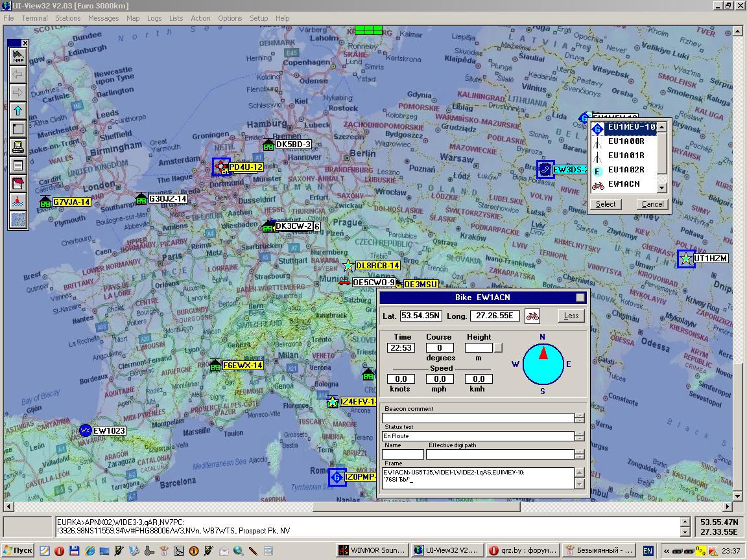Click the red notepad icon in toolbar

pyautogui.click(x=18, y=183)
